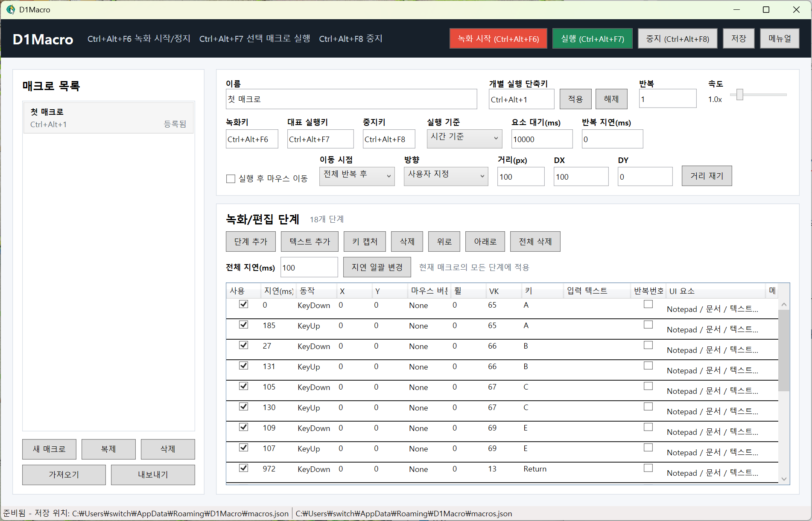812x521 pixels.
Task: Click the step table scroll down arrow
Action: 784,479
